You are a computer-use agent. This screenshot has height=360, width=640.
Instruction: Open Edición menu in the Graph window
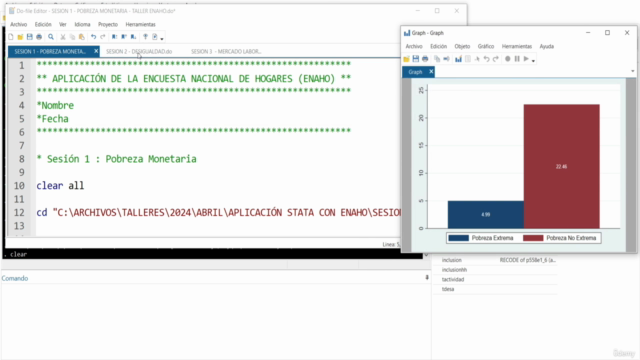click(x=438, y=47)
